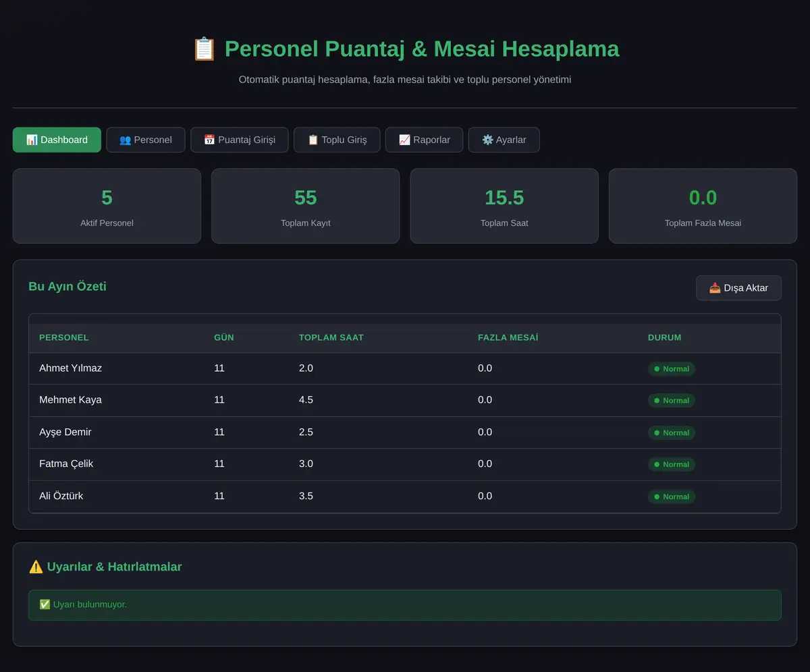This screenshot has width=810, height=672.
Task: Click total hours 2.0 for Ahmet Yılmaz
Action: click(x=306, y=368)
